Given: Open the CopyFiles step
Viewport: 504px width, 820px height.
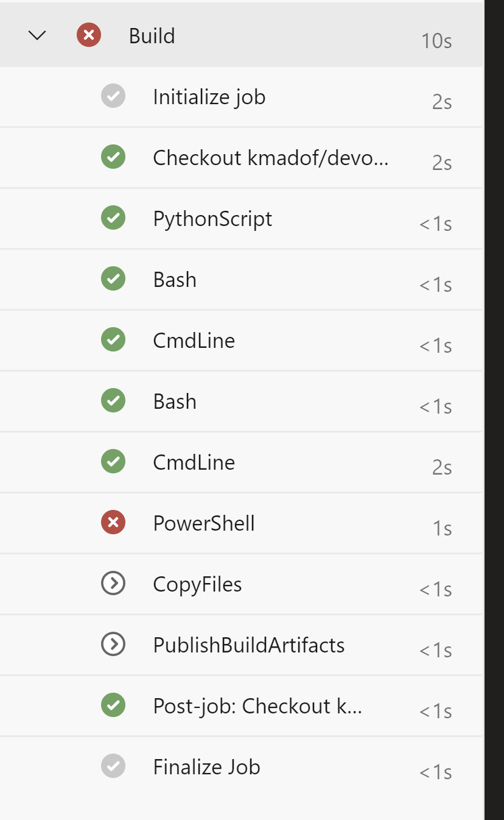Looking at the screenshot, I should (x=197, y=584).
